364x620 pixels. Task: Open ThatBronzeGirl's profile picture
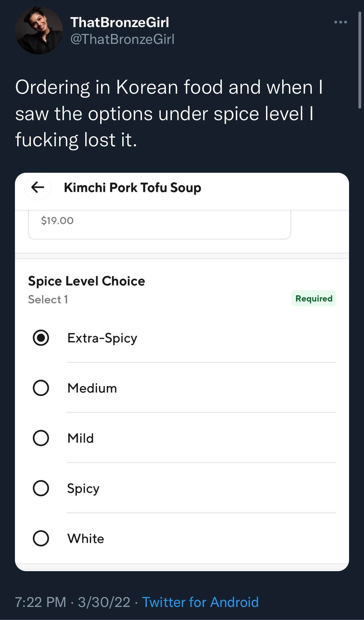[39, 31]
